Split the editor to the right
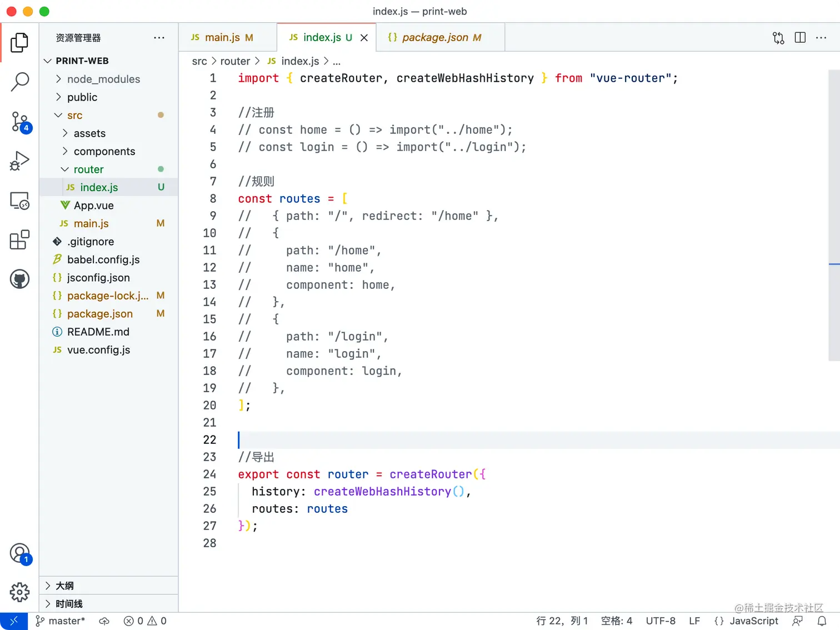This screenshot has height=630, width=840. point(800,38)
